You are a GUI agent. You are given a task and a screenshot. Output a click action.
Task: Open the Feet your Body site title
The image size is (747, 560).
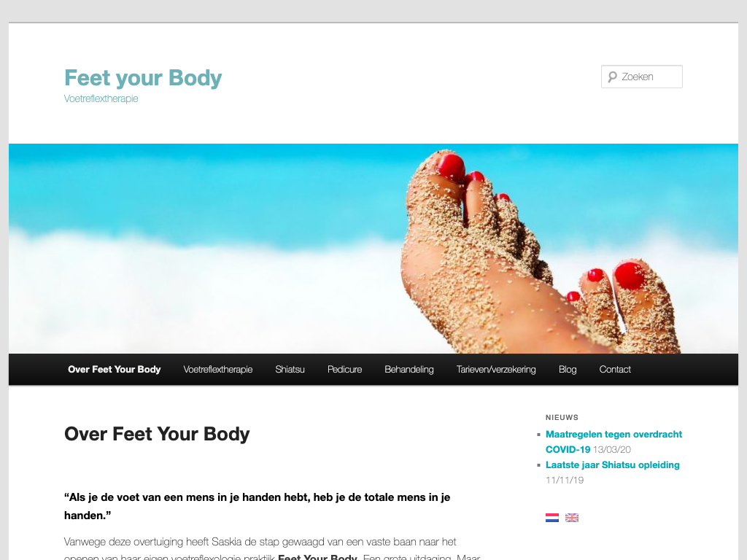pyautogui.click(x=143, y=77)
